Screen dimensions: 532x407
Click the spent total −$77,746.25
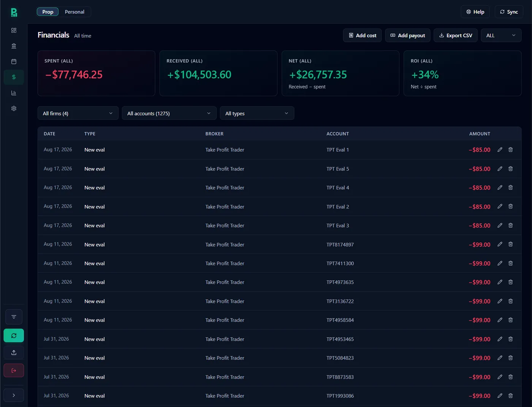tap(74, 75)
